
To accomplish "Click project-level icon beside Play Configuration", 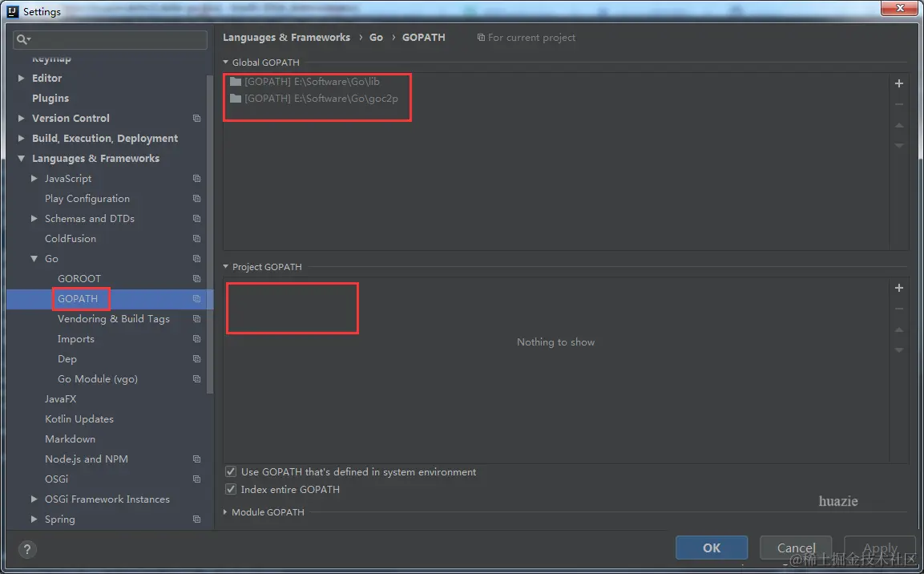I will click(x=197, y=199).
